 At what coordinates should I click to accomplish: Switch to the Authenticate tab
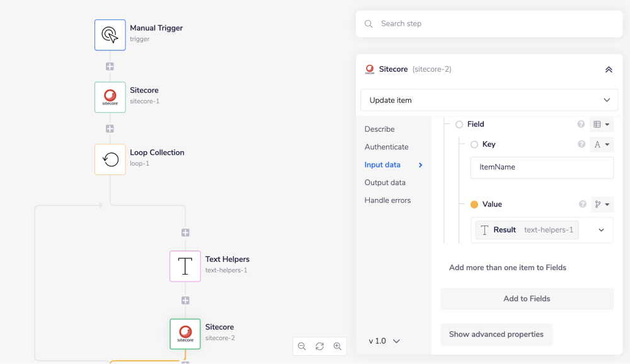click(386, 147)
